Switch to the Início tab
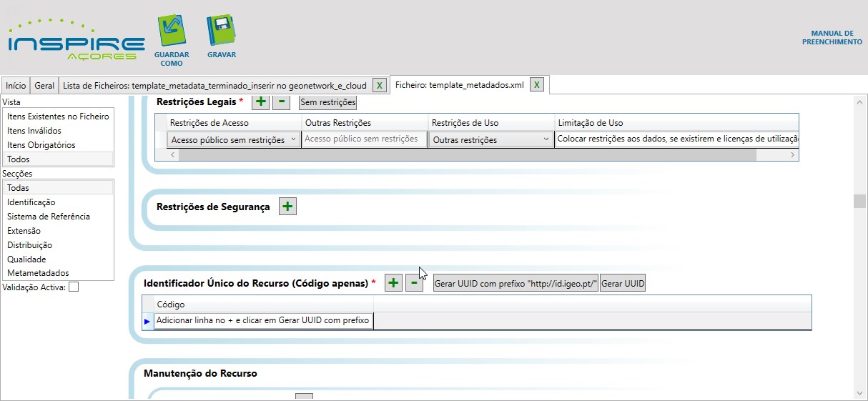 [x=16, y=86]
